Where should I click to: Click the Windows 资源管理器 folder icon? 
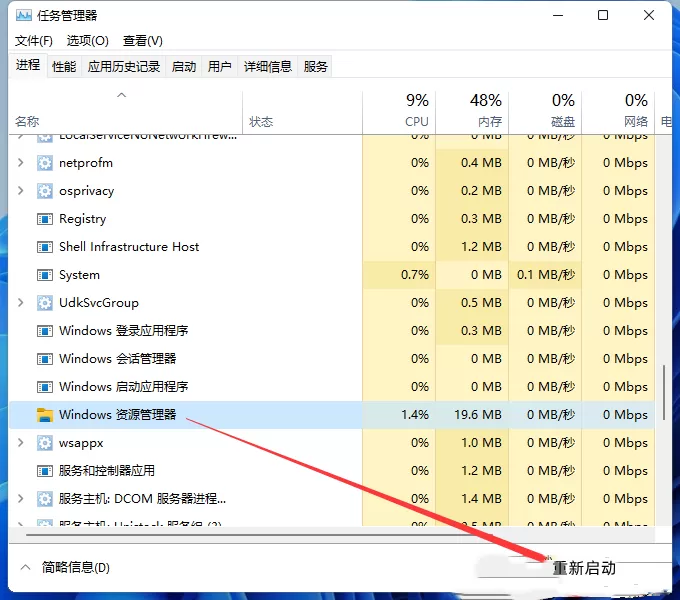45,415
